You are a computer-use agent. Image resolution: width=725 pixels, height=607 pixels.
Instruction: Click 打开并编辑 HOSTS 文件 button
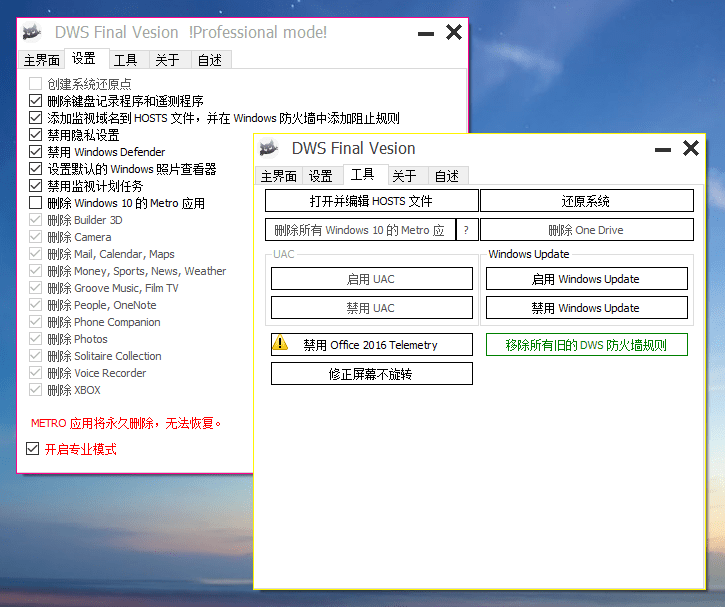[371, 201]
